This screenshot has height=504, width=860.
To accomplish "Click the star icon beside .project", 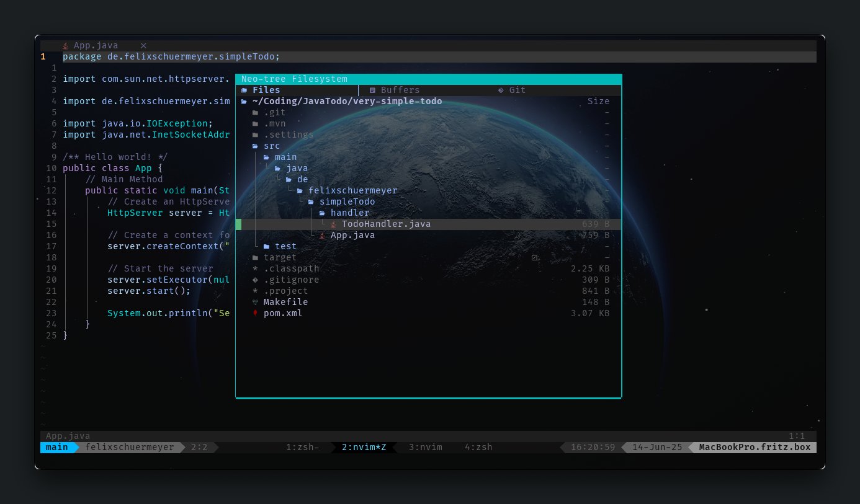I will click(255, 291).
